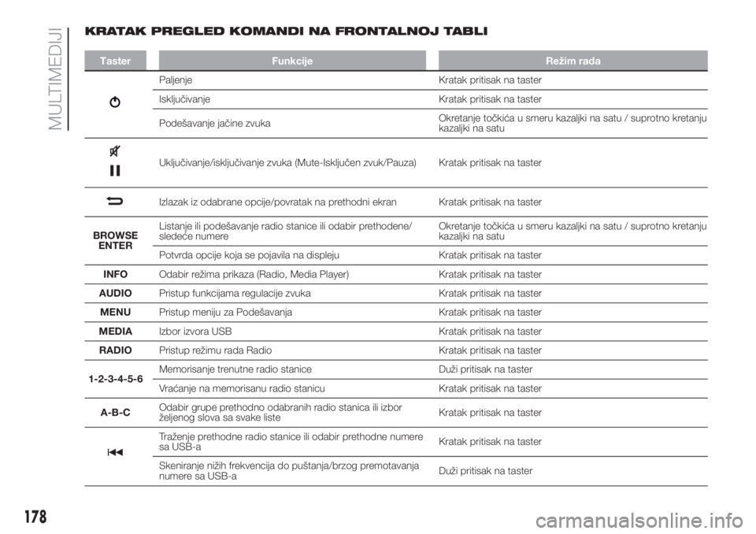The image size is (756, 534).
Task: Click the pause bars icon
Action: [x=115, y=171]
